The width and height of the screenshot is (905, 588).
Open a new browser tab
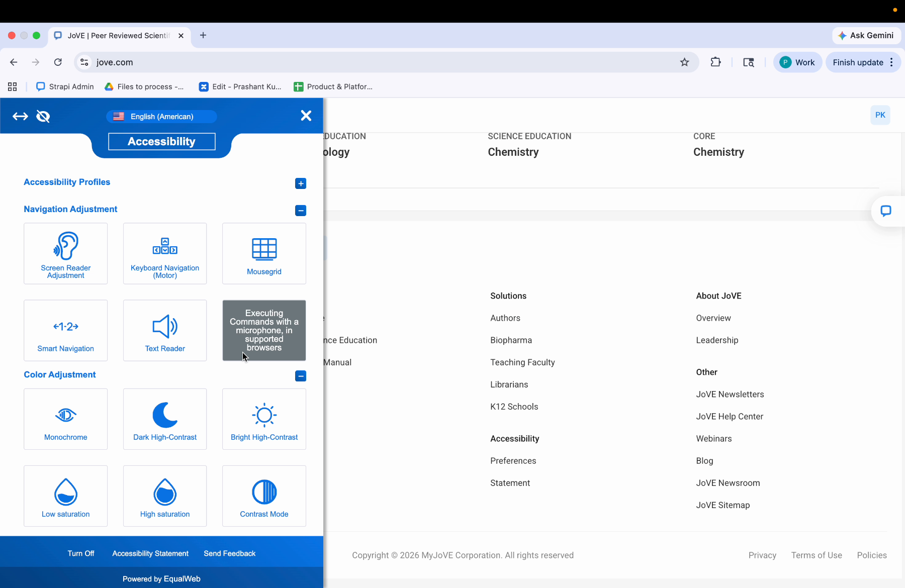[x=203, y=35]
